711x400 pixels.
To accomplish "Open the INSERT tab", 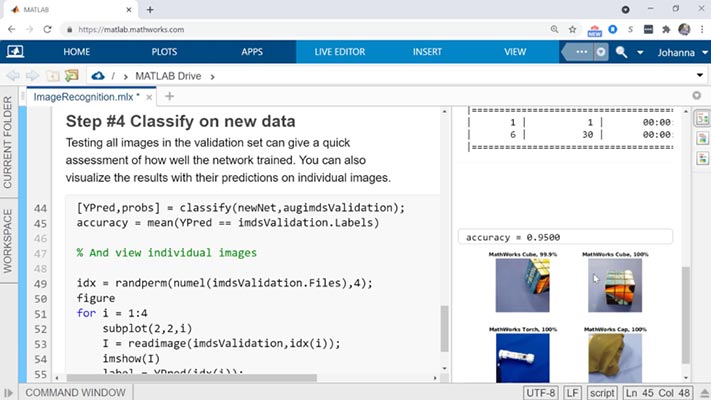I will (x=427, y=52).
